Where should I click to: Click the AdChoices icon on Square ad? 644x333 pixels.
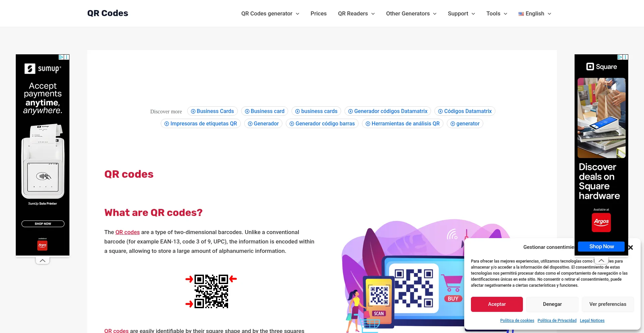620,57
